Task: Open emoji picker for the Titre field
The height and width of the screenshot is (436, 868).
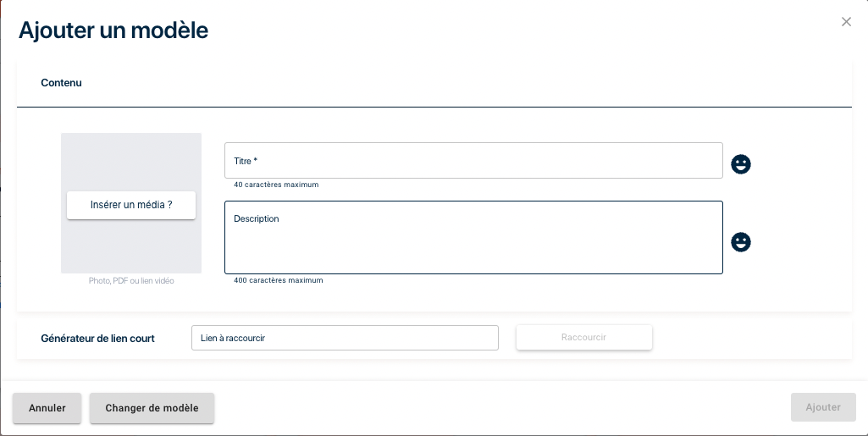Action: tap(741, 164)
